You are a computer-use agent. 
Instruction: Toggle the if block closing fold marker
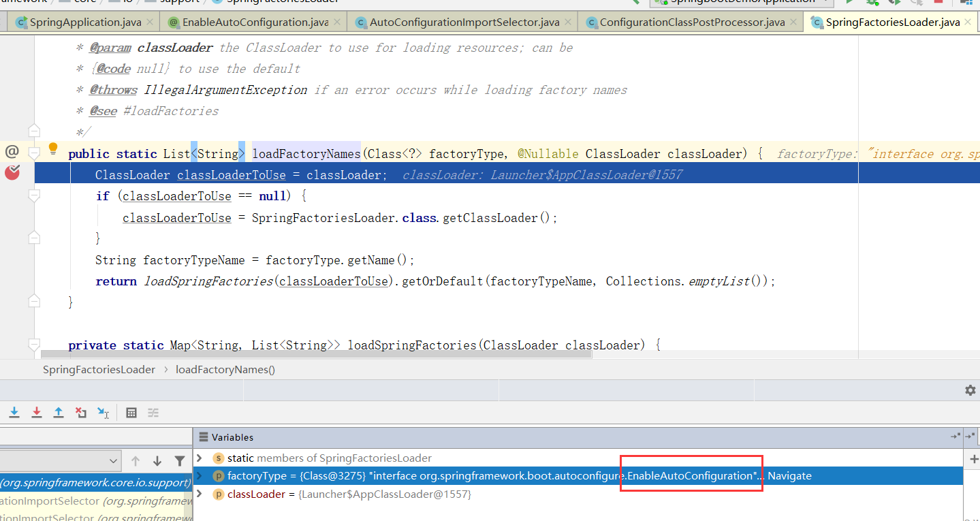pyautogui.click(x=34, y=238)
